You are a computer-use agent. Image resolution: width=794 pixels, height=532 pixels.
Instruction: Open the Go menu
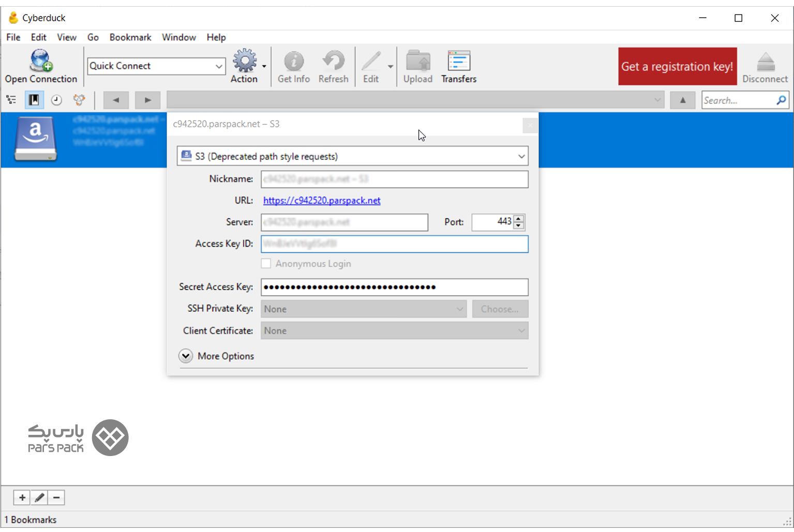tap(93, 37)
